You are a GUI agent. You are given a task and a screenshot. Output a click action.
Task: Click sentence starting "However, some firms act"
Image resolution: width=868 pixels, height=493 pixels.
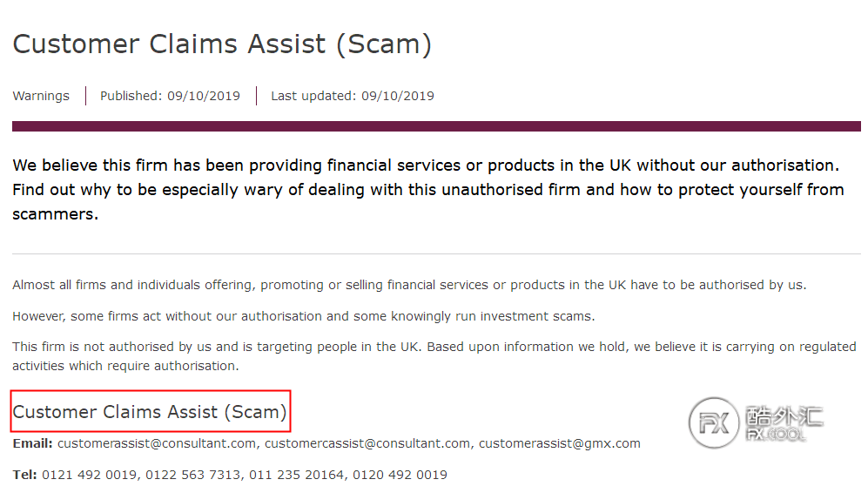(x=304, y=316)
